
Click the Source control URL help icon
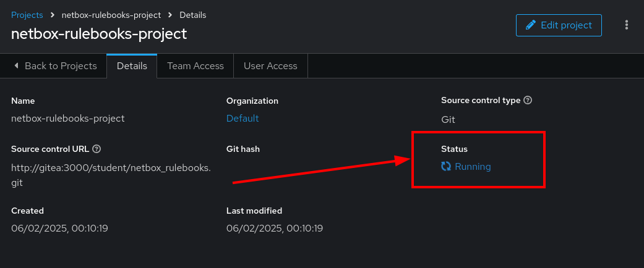(x=97, y=149)
